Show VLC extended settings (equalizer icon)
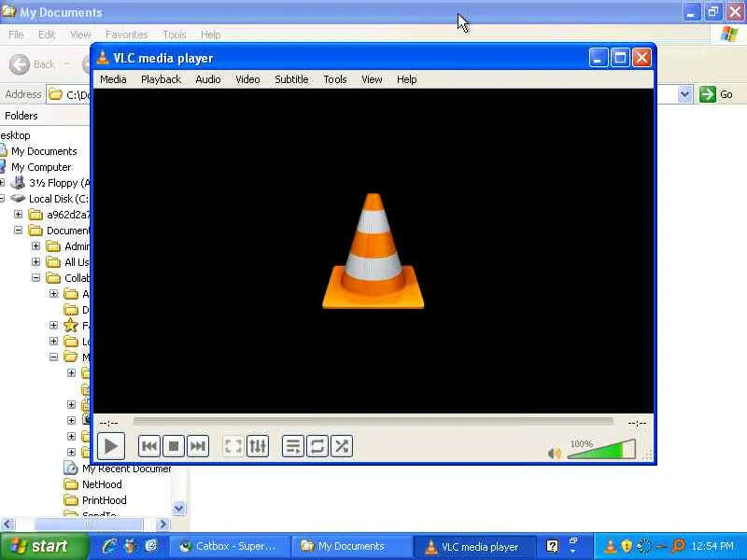This screenshot has height=560, width=747. pos(258,446)
